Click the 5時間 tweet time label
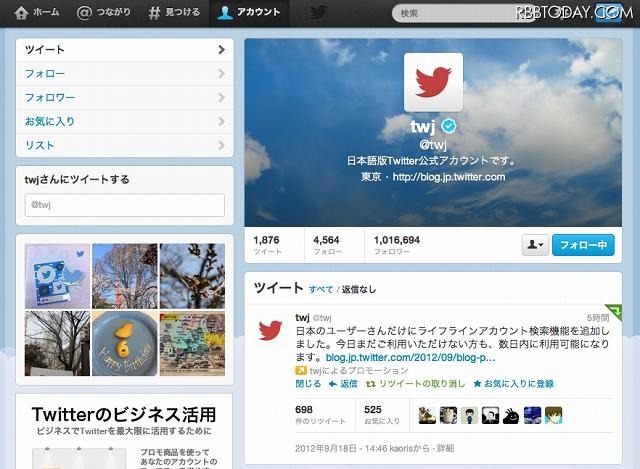Viewport: 640px width, 469px height. pos(598,318)
